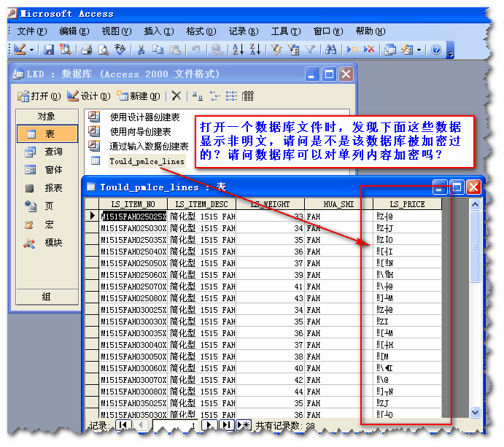
Task: Click the Filter By Form icon
Action: click(293, 50)
